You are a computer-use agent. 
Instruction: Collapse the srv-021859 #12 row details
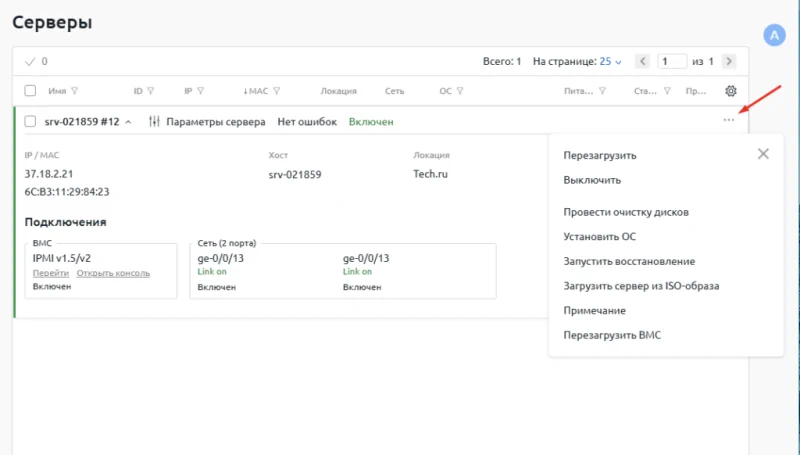coord(128,122)
